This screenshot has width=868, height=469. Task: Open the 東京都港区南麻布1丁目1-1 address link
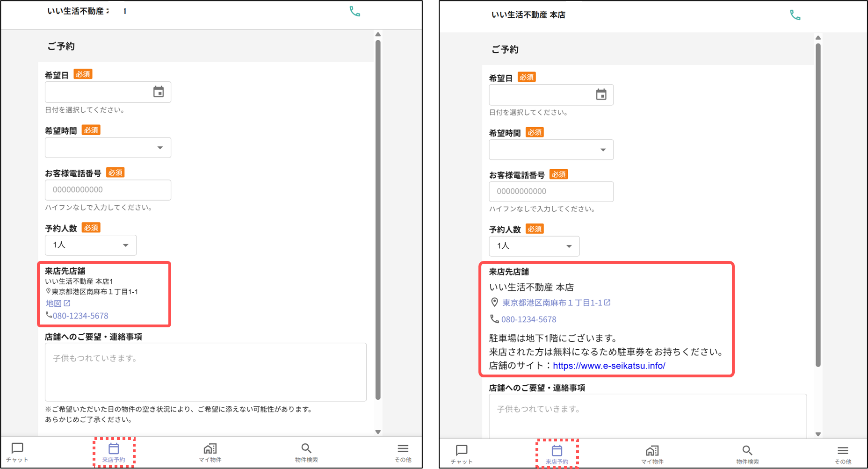click(x=557, y=303)
